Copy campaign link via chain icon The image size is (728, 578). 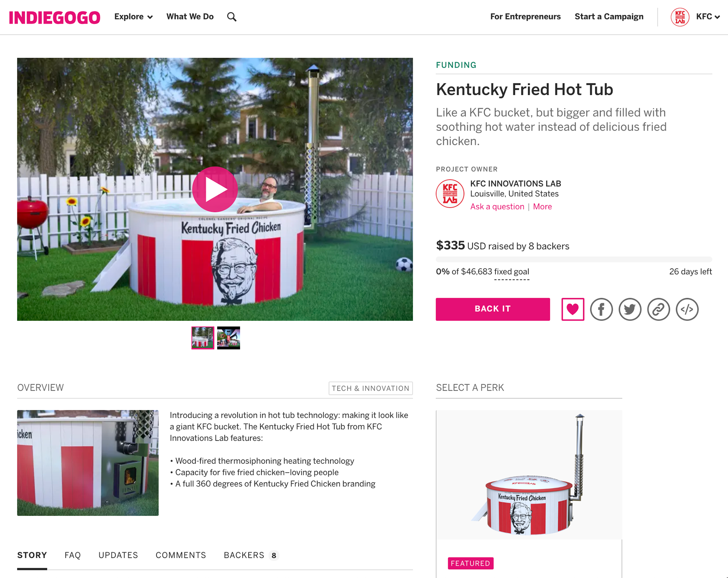659,309
